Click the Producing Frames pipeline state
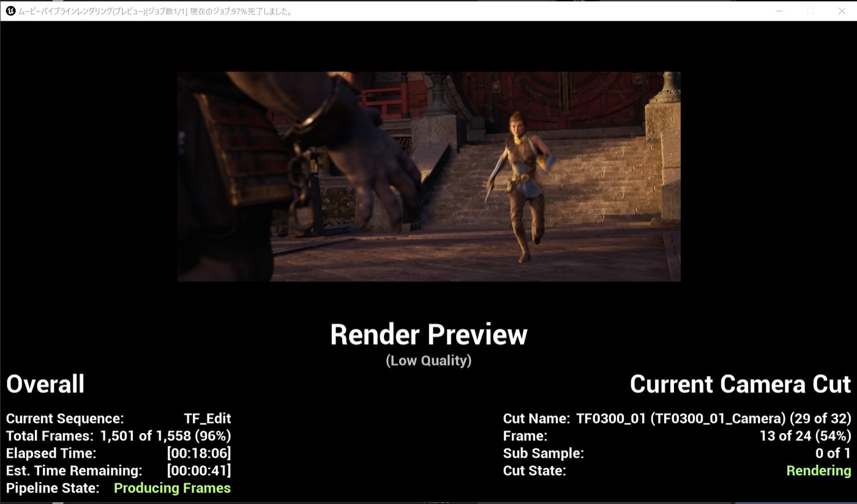Image resolution: width=857 pixels, height=504 pixels. pyautogui.click(x=172, y=488)
